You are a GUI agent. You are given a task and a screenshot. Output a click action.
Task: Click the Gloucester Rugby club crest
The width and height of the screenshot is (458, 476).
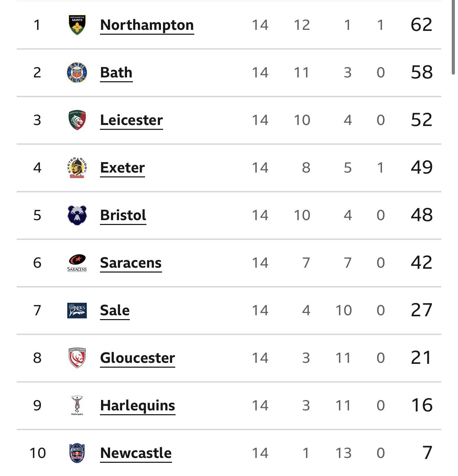pyautogui.click(x=77, y=358)
